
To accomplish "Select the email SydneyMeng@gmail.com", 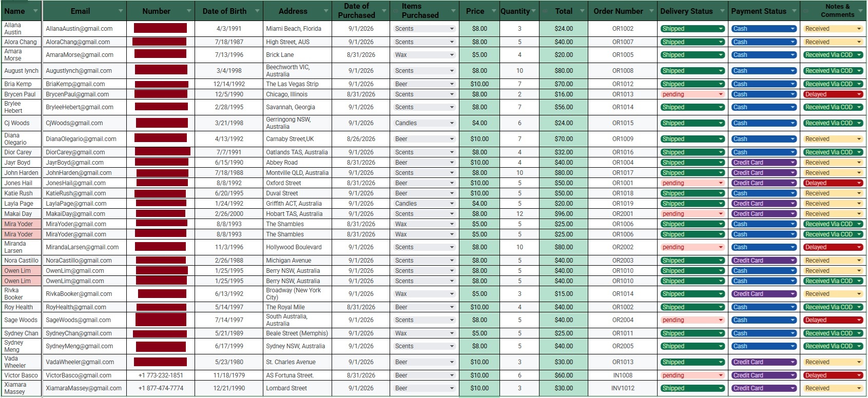I will 84,346.
